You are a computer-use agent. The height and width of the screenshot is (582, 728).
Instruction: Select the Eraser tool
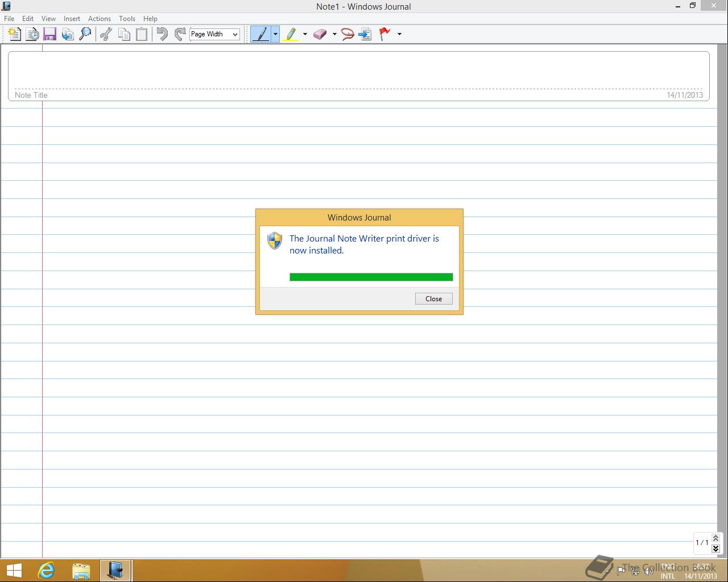point(320,34)
